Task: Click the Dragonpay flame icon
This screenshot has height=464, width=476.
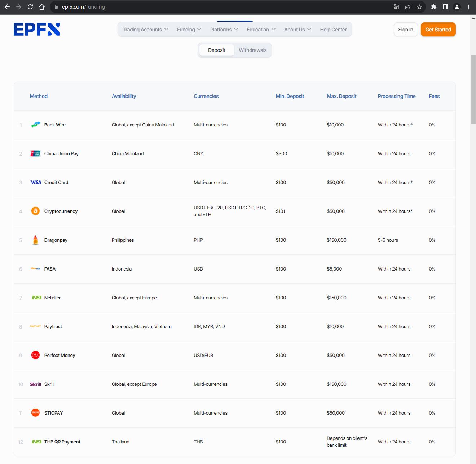Action: click(35, 240)
